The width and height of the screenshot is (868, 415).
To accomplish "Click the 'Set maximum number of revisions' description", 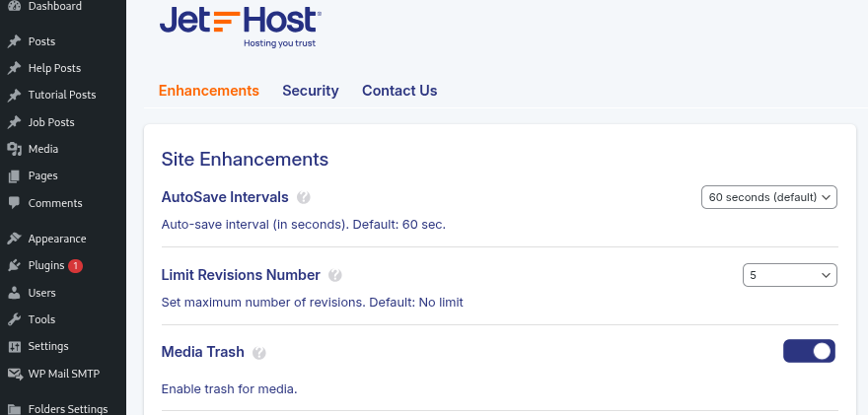I will [x=313, y=303].
